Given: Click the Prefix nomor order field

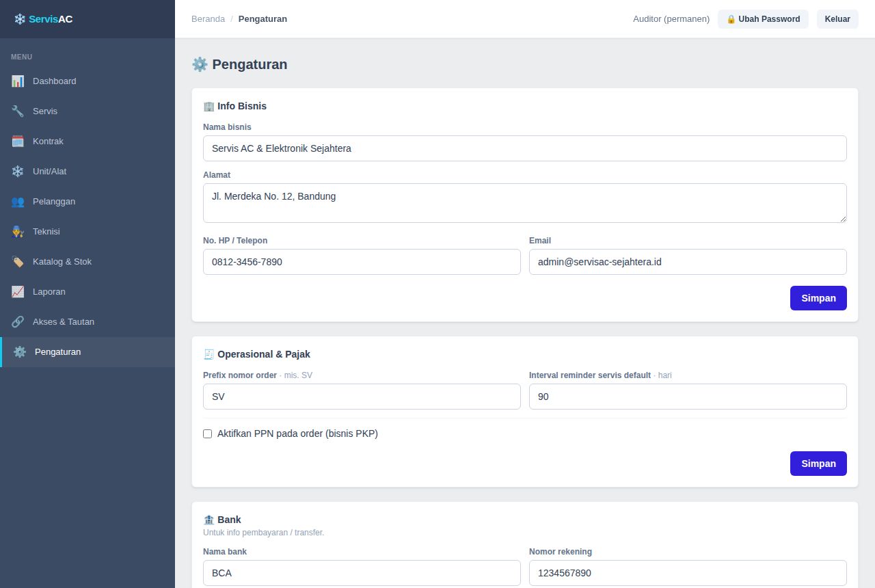Looking at the screenshot, I should [x=362, y=397].
